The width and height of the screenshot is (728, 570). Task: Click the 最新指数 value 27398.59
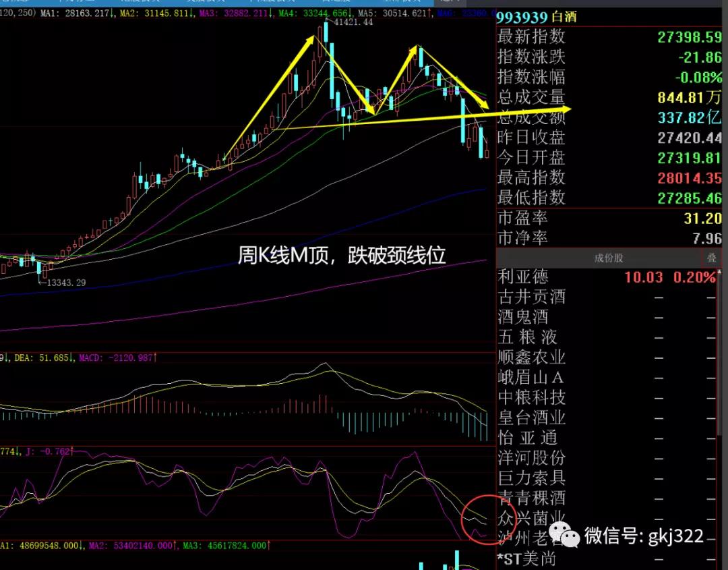pos(690,37)
